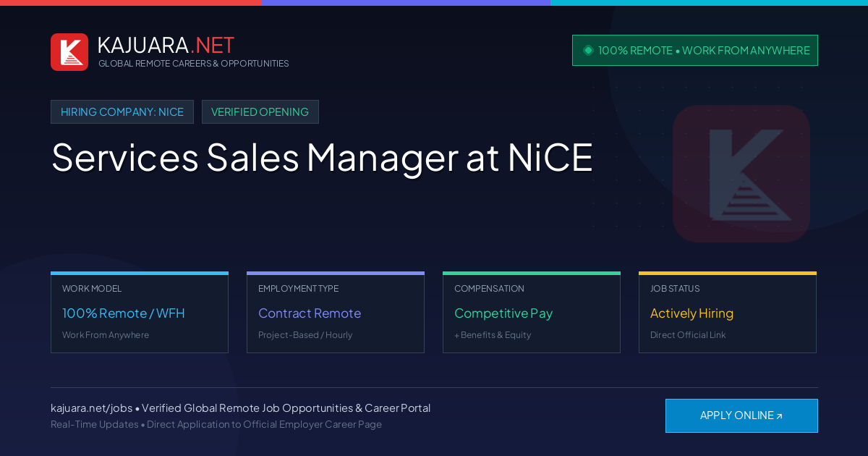The width and height of the screenshot is (868, 456).
Task: Click the HIRING COMPANY: NICE tag
Action: click(x=122, y=112)
